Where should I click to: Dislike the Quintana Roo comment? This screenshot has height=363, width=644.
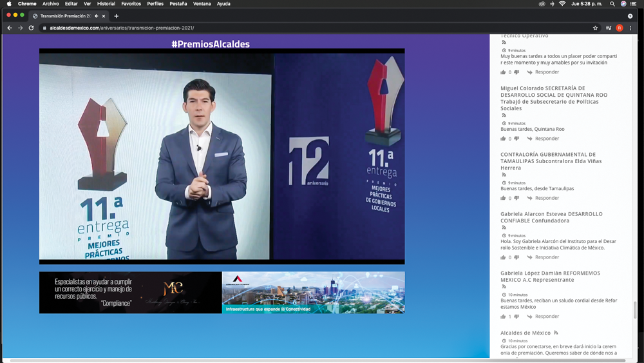pos(516,139)
